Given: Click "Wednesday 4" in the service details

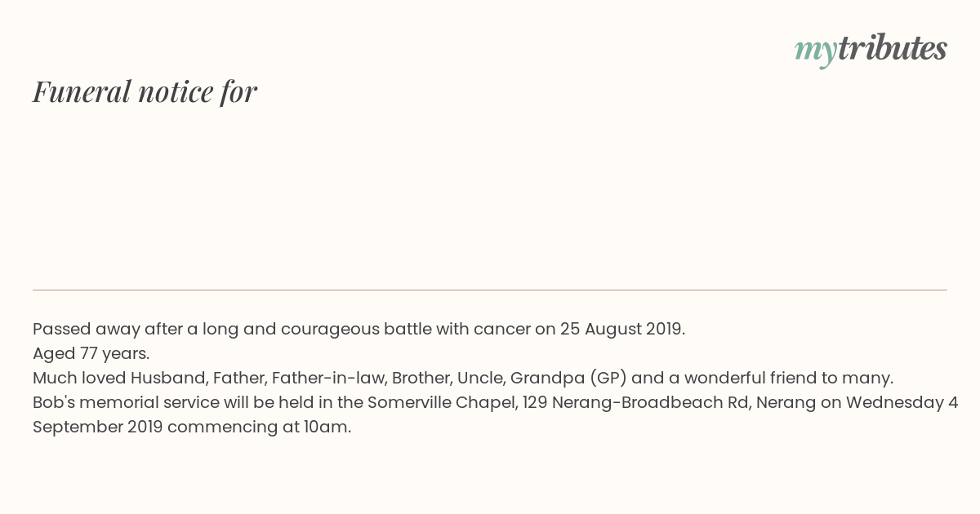Looking at the screenshot, I should [902, 403].
